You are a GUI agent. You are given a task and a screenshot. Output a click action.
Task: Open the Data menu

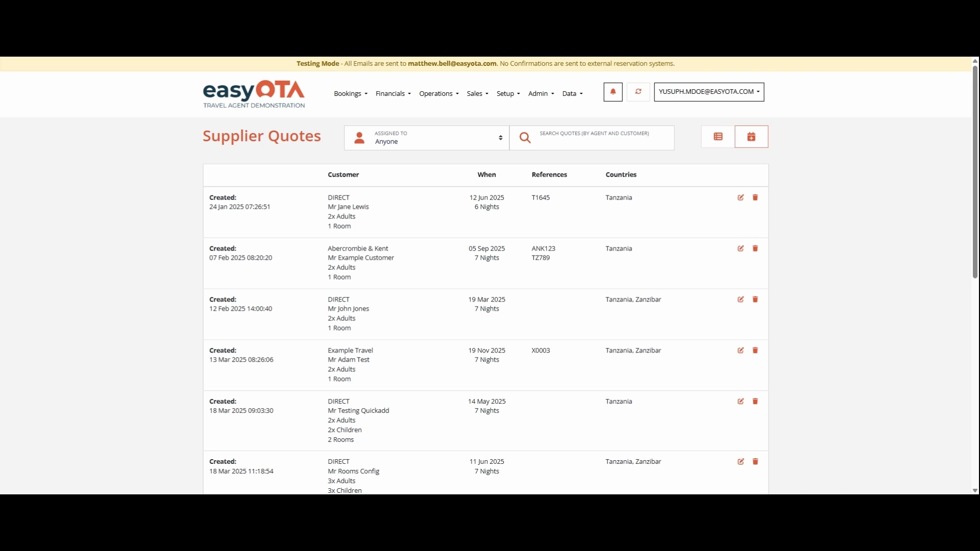coord(572,93)
